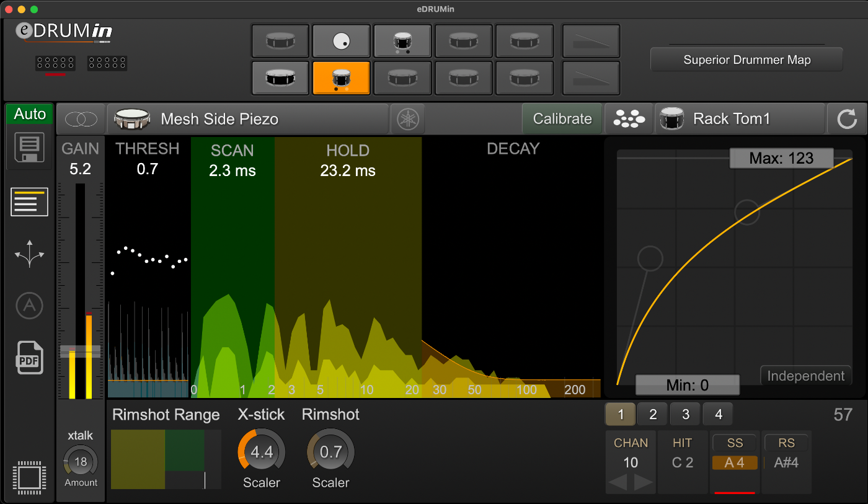Select the orange highlighted tom input

click(x=341, y=77)
